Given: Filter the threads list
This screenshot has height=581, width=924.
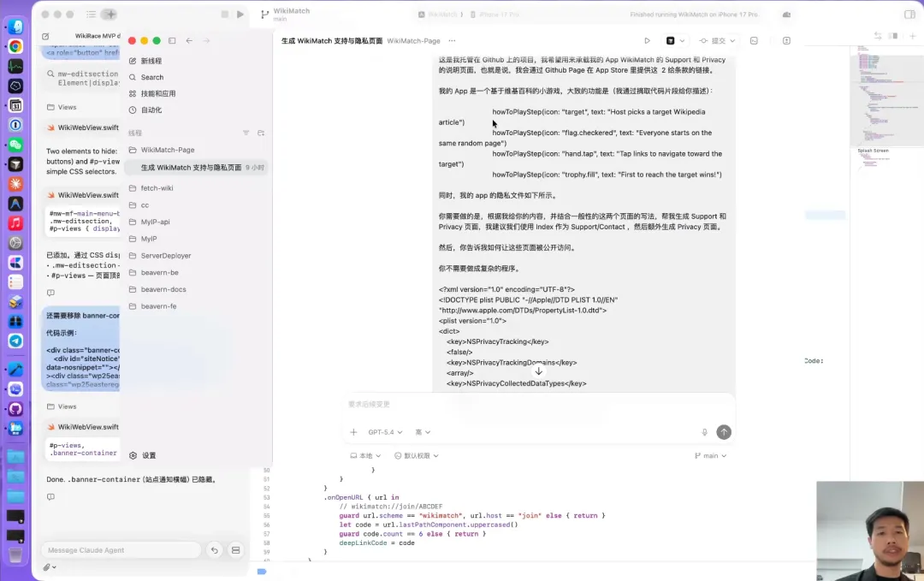Looking at the screenshot, I should click(x=246, y=133).
